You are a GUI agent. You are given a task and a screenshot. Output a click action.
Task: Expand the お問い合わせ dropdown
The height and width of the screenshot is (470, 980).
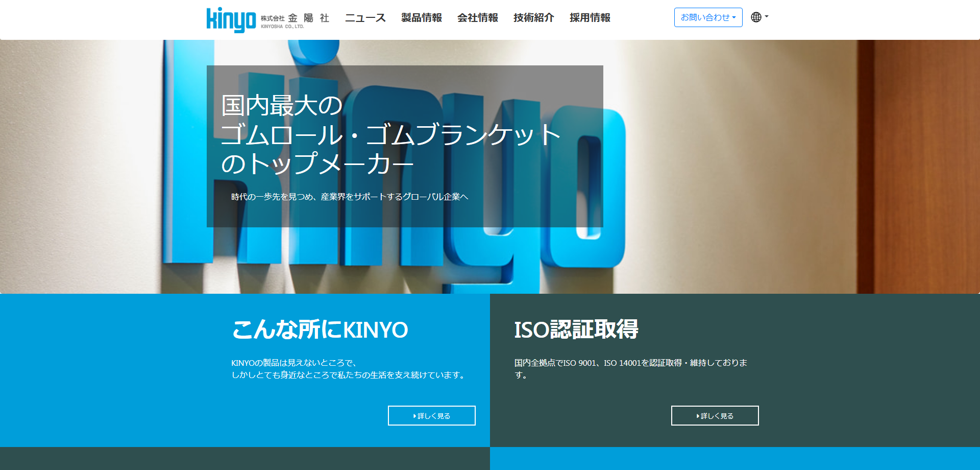pyautogui.click(x=708, y=17)
